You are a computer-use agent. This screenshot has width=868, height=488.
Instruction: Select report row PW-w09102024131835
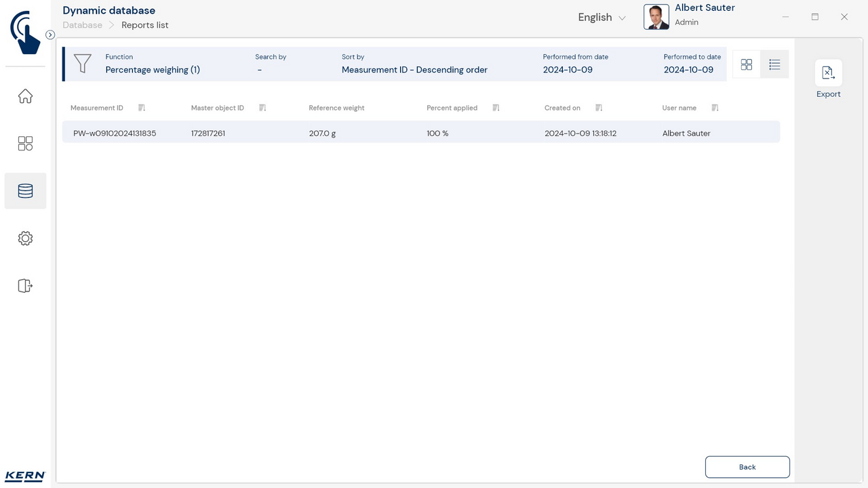point(420,134)
